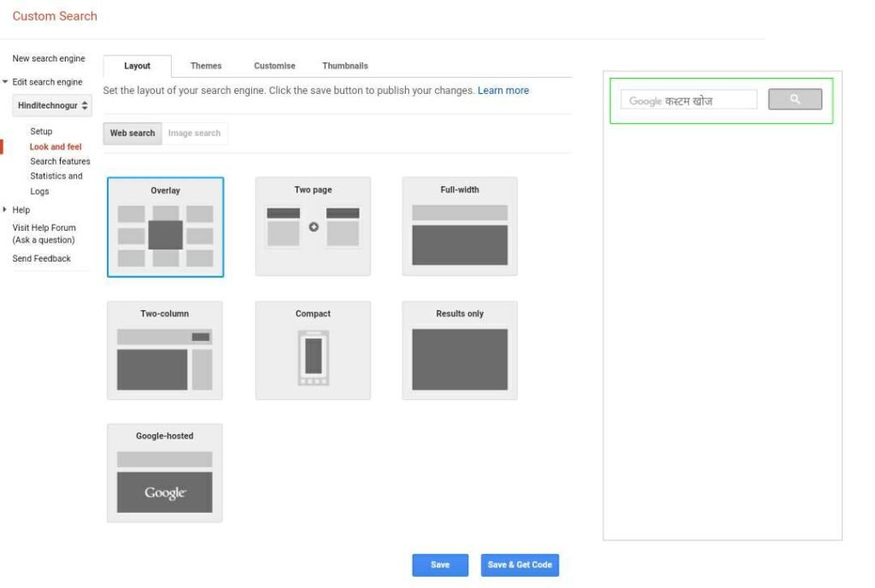Switch to Image search

coord(194,133)
